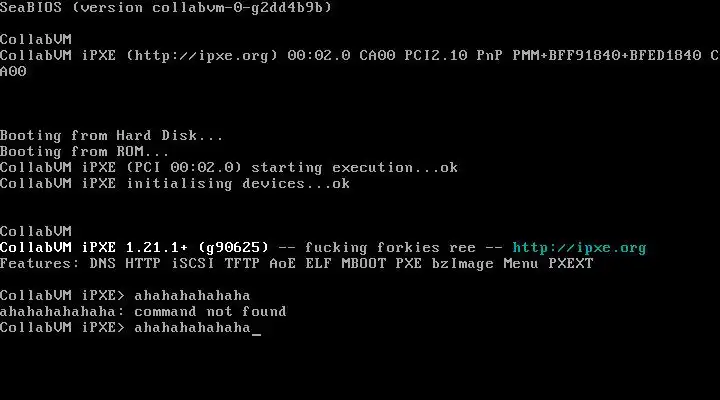Click the blinking cursor at prompt end
The height and width of the screenshot is (400, 720).
pyautogui.click(x=256, y=334)
